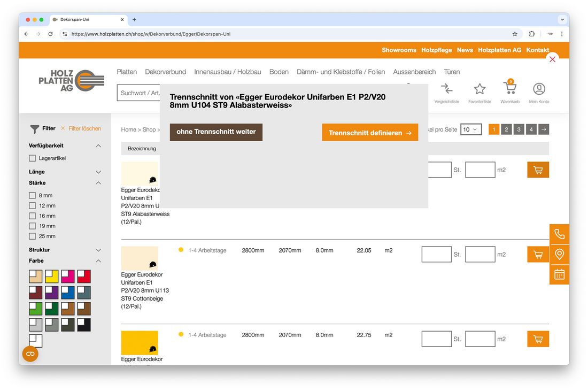Tick the 8 mm thickness checkbox
Viewport: 588px width, 390px height.
point(33,196)
